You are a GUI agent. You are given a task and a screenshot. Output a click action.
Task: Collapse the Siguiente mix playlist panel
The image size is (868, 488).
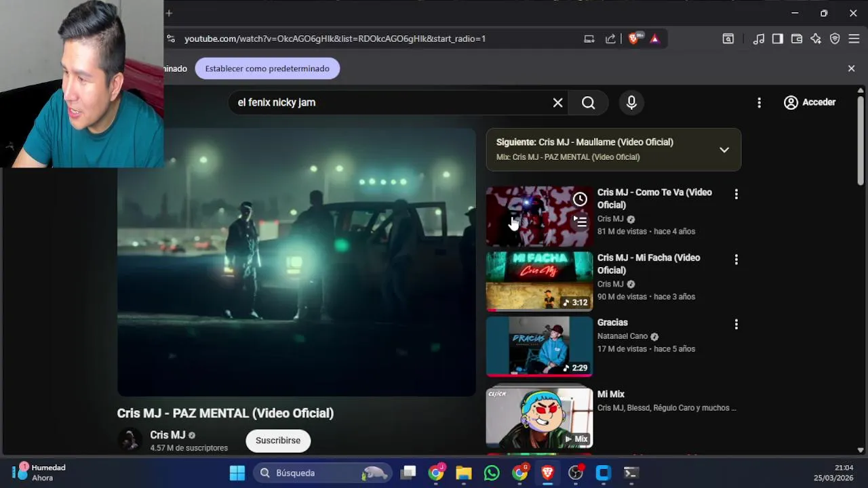click(x=724, y=150)
